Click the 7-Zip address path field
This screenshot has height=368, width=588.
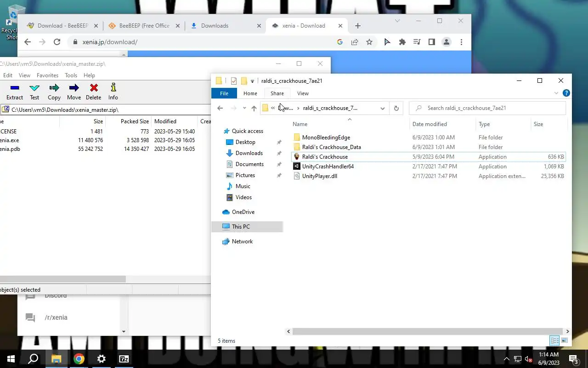tap(106, 110)
